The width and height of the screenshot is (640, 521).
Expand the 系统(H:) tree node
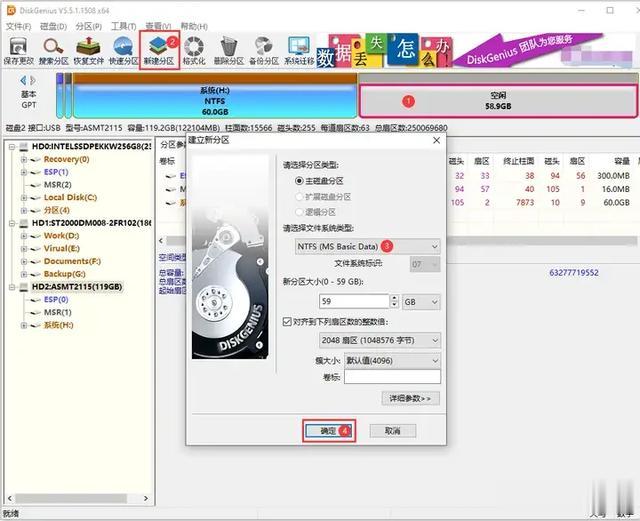click(x=24, y=325)
